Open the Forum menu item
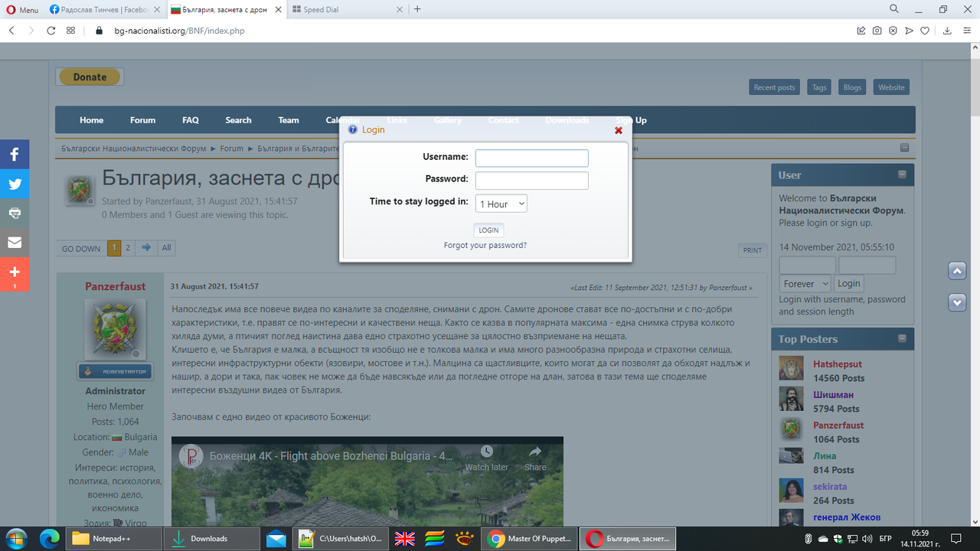This screenshot has height=551, width=980. point(142,120)
